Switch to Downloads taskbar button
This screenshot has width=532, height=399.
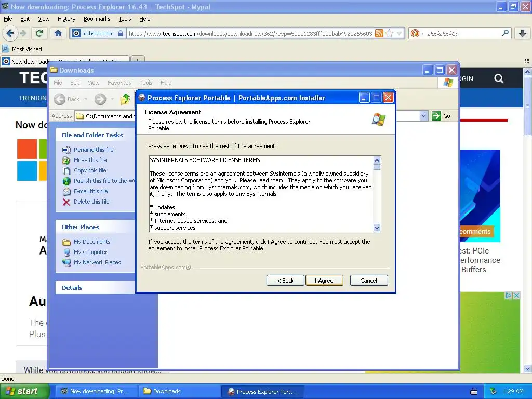179,391
